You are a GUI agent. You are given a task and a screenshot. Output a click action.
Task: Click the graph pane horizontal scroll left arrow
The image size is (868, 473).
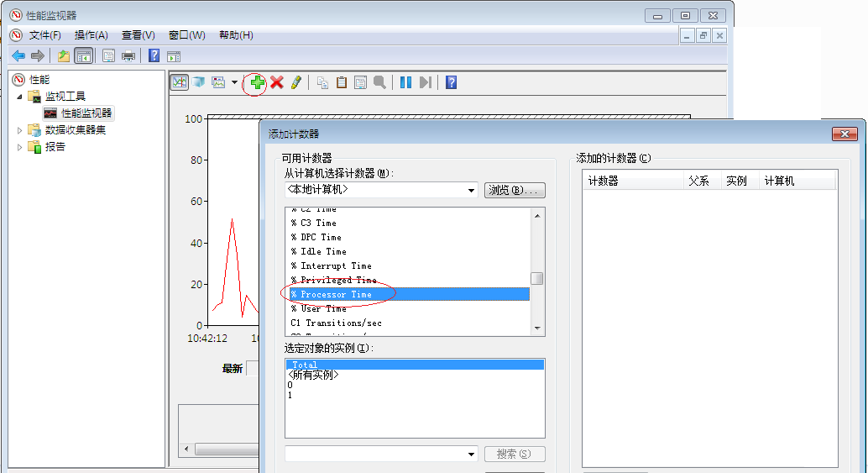(x=186, y=449)
